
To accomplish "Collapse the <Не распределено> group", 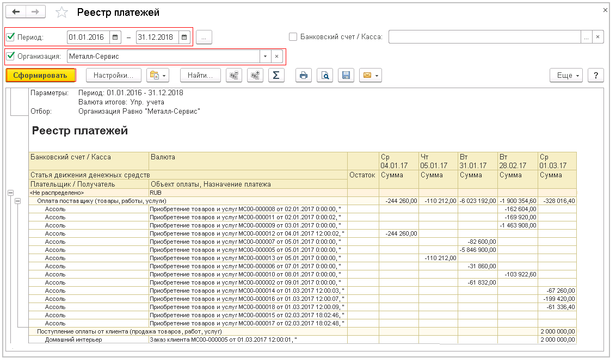I will 10,193.
